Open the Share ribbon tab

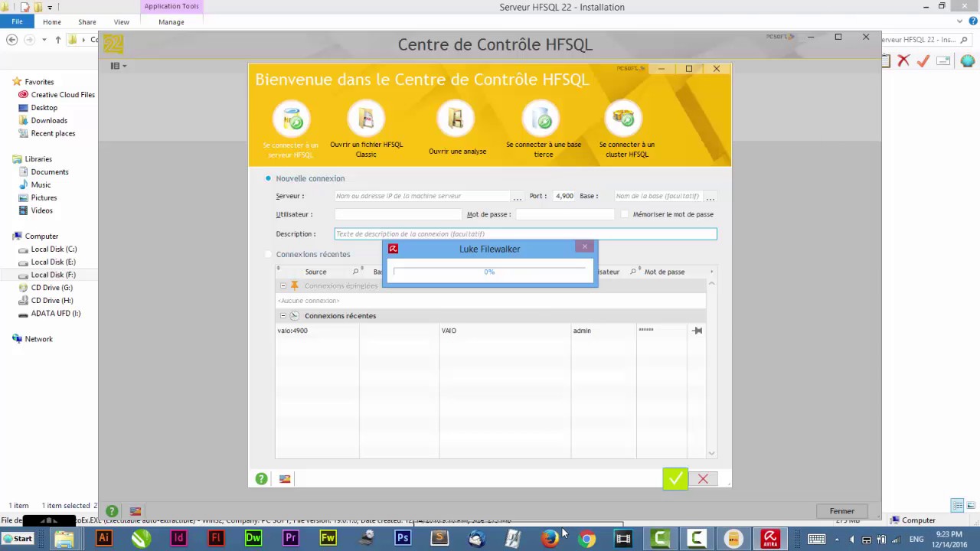click(x=87, y=22)
